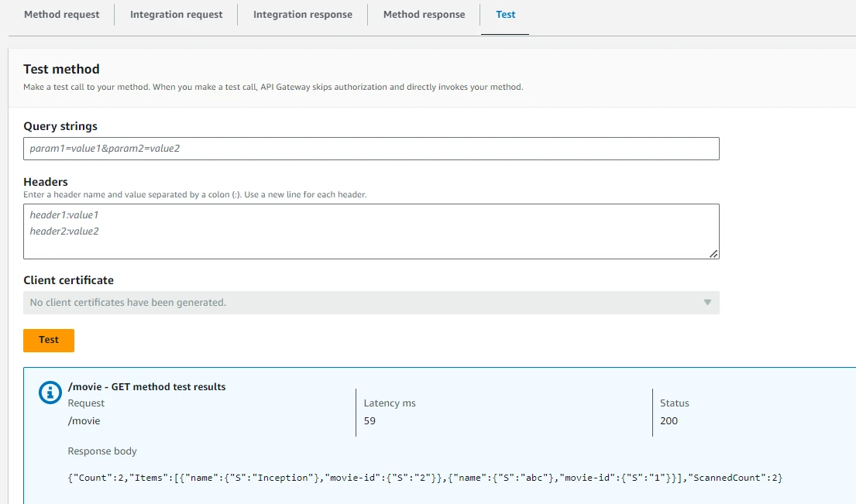Click the Latency value 59
The image size is (856, 504).
(370, 421)
